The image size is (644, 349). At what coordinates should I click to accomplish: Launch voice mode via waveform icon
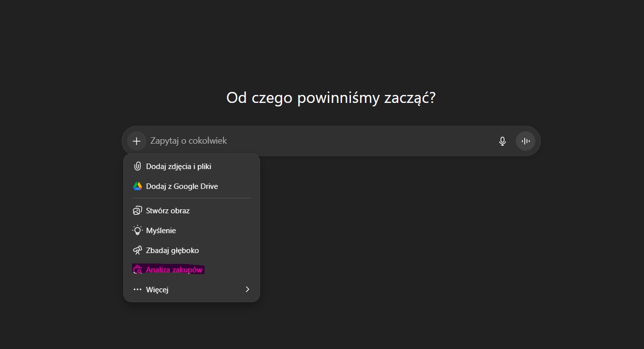pyautogui.click(x=525, y=141)
